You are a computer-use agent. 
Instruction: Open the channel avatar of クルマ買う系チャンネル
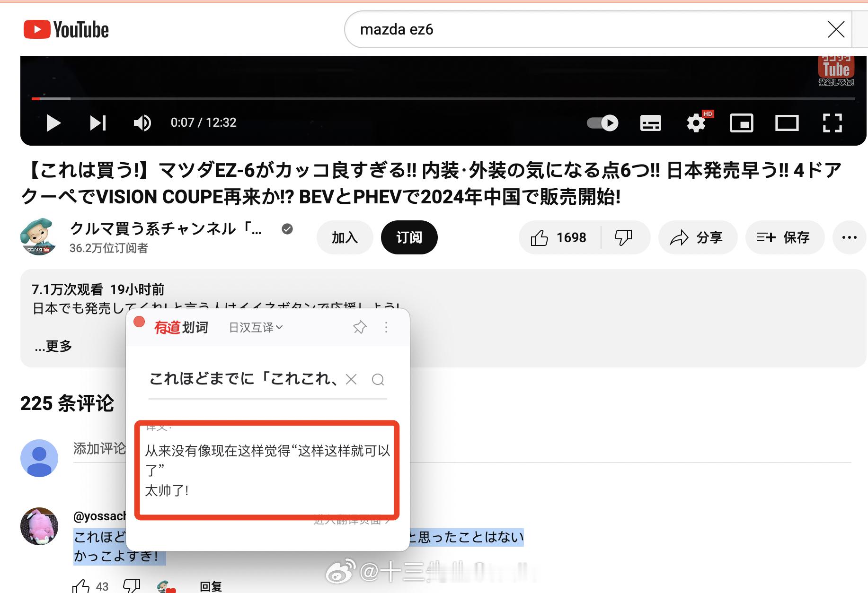pos(39,237)
